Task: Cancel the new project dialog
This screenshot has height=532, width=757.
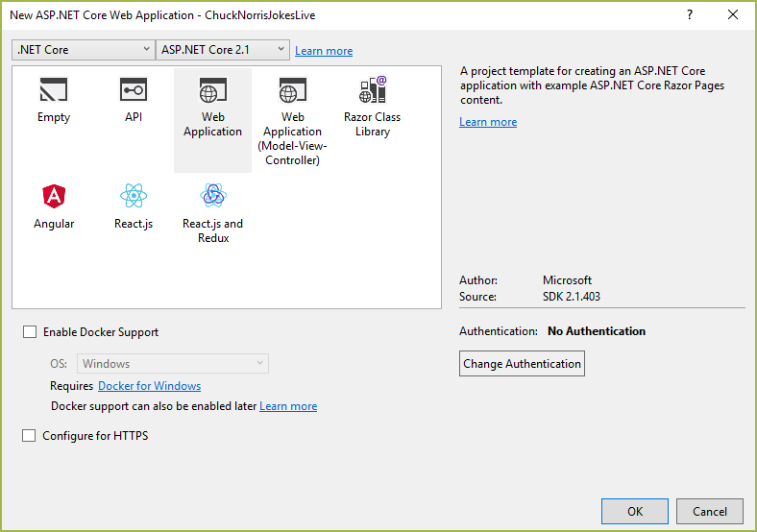Action: (x=710, y=512)
